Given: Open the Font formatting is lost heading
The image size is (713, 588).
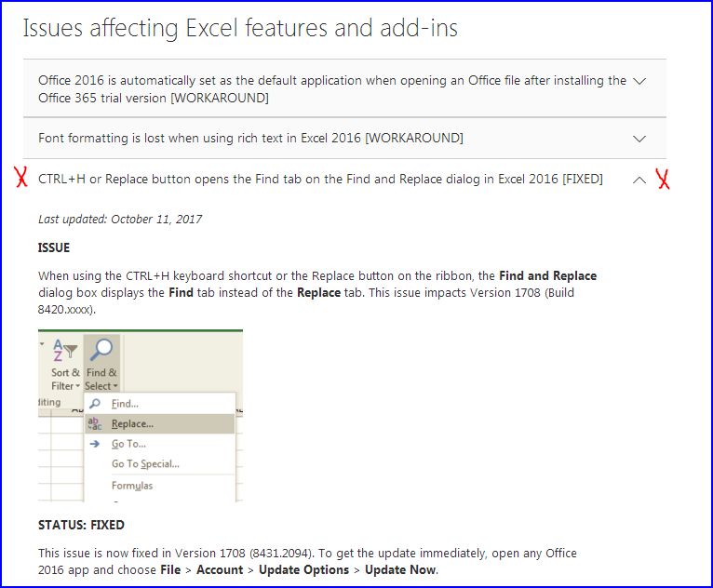Looking at the screenshot, I should (x=250, y=138).
